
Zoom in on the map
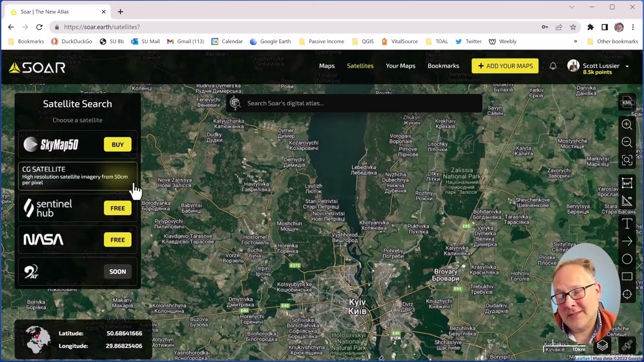click(x=627, y=124)
